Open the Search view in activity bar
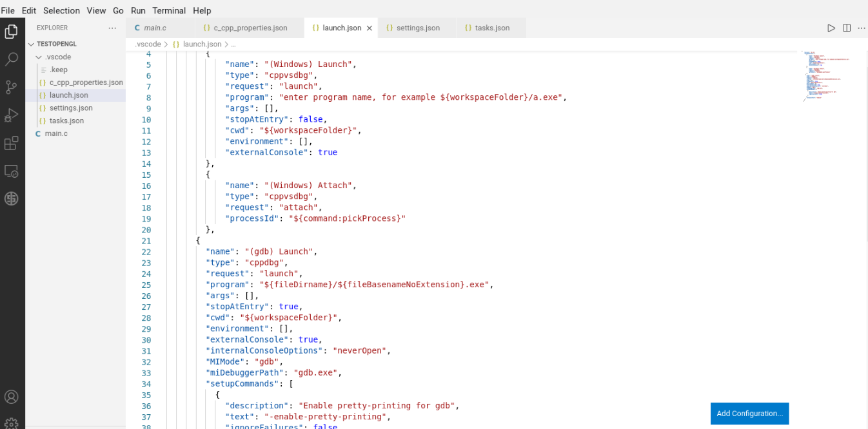Viewport: 868px width, 429px height. click(x=11, y=59)
